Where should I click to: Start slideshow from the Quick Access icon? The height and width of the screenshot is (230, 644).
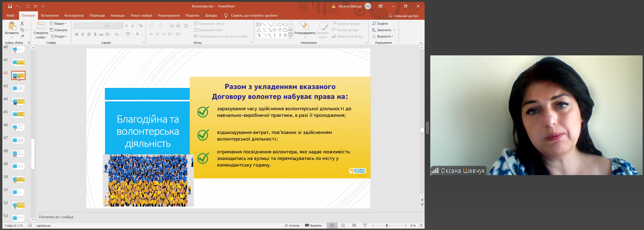click(36, 6)
